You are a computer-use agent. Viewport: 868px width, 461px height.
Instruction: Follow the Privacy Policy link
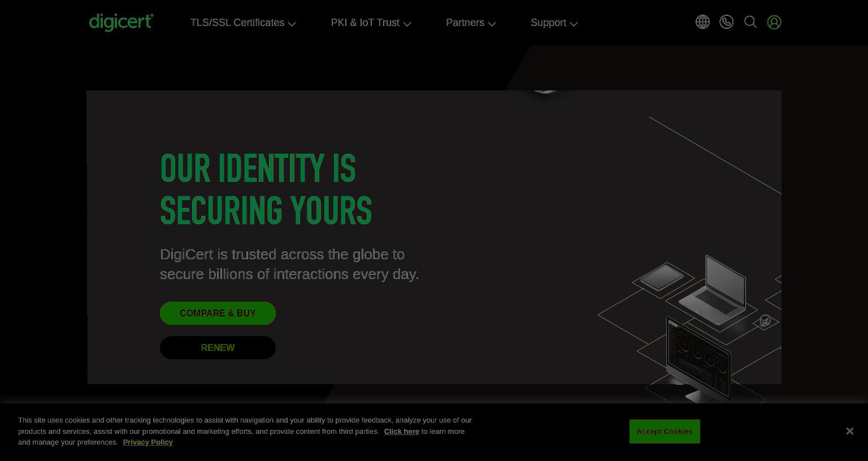[x=147, y=442]
